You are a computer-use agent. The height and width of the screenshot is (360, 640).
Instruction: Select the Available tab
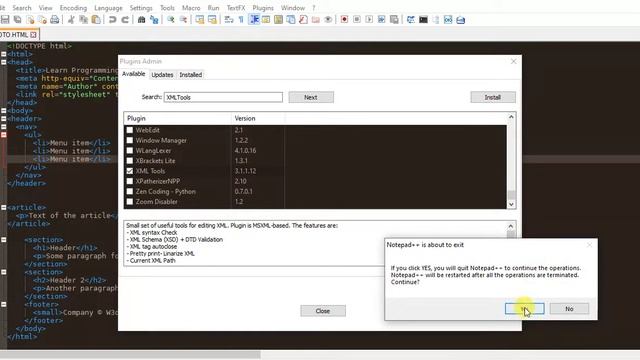pos(133,74)
